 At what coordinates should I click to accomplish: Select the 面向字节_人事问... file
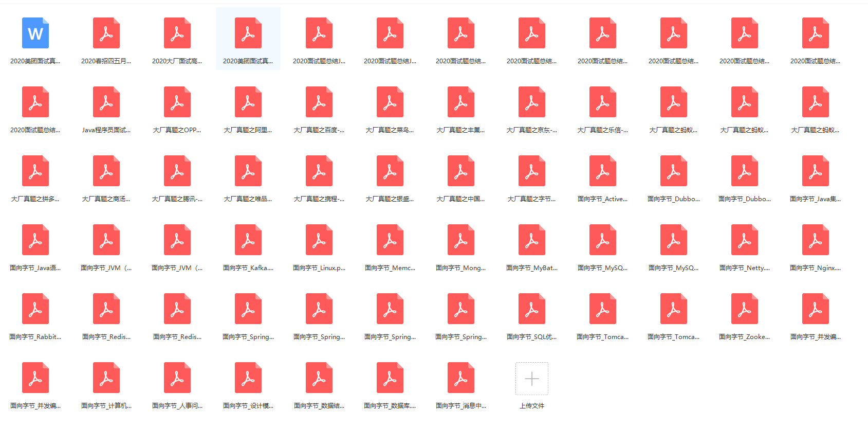point(177,378)
